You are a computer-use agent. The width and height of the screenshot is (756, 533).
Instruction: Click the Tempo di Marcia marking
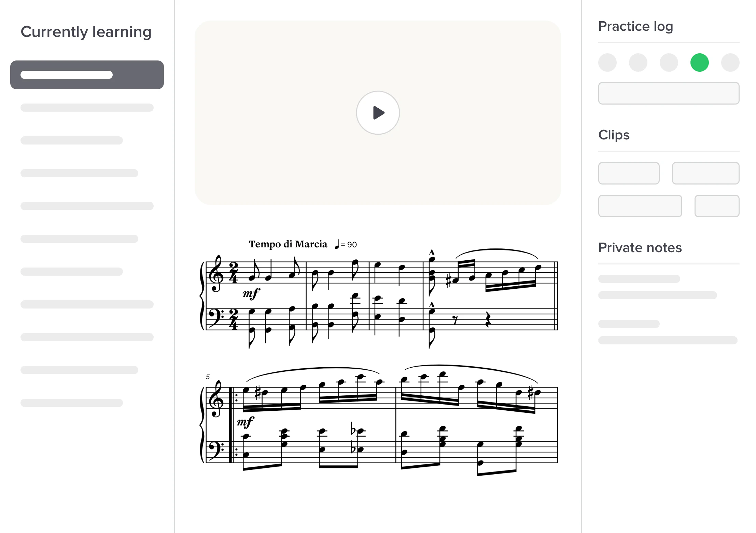[x=288, y=244]
